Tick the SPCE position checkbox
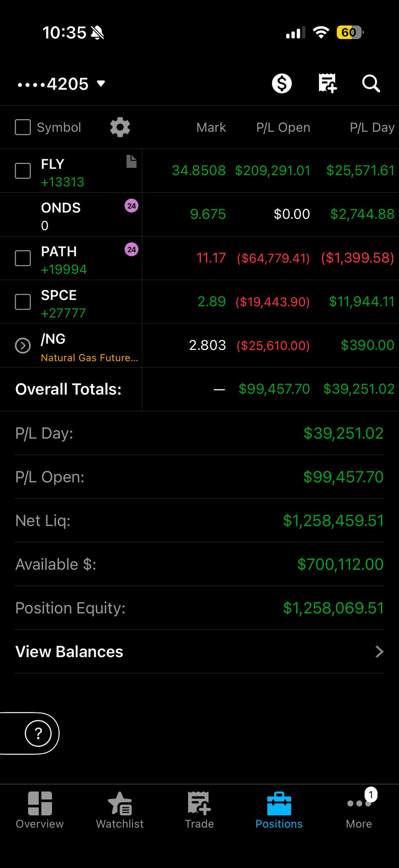 pos(23,302)
